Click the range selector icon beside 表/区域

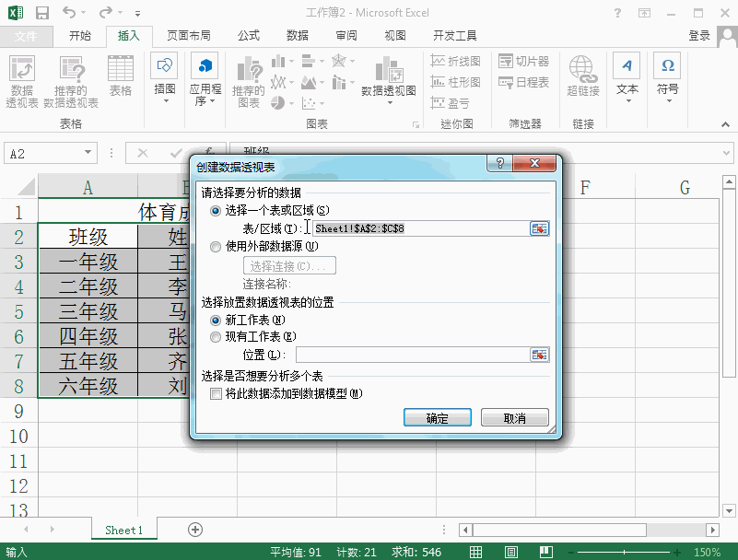pyautogui.click(x=539, y=227)
